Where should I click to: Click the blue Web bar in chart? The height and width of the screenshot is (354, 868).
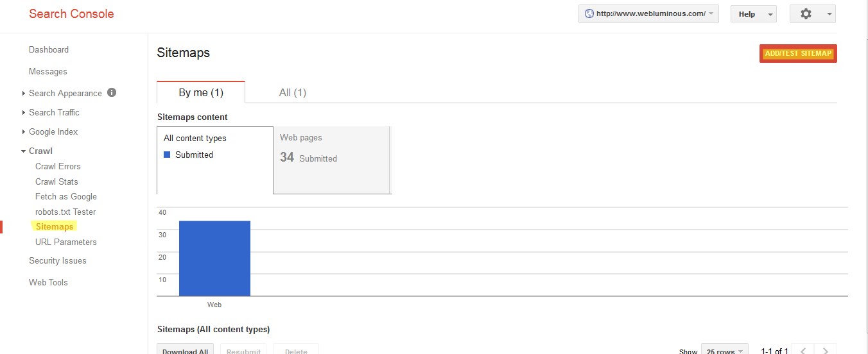214,258
